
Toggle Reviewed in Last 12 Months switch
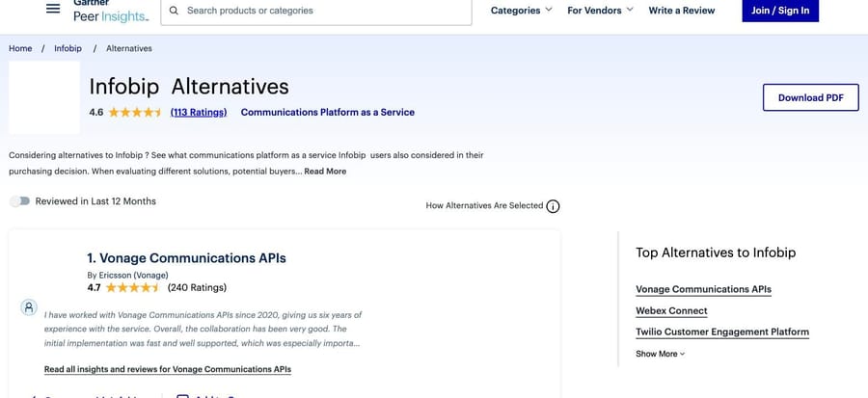(20, 201)
